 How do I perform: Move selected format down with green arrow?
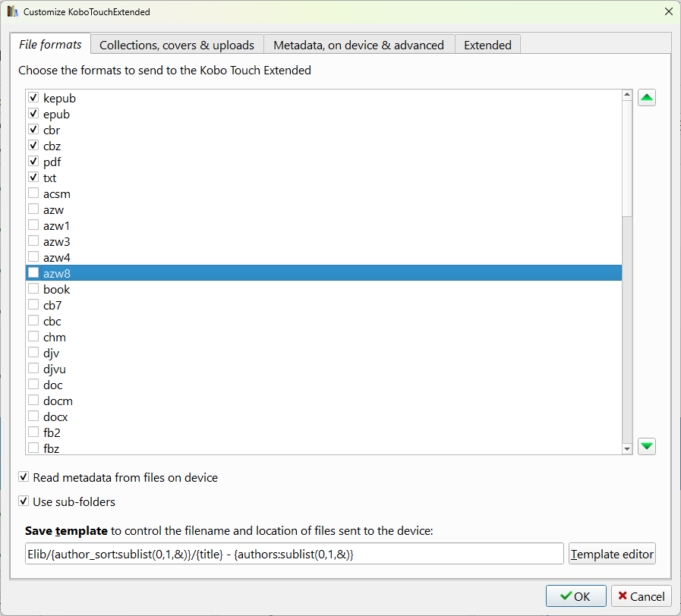point(646,446)
